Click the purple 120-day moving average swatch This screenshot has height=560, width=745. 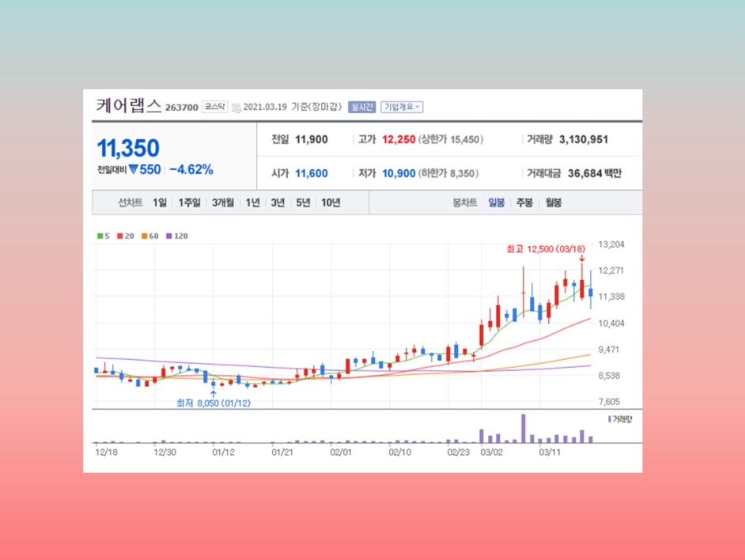[169, 236]
